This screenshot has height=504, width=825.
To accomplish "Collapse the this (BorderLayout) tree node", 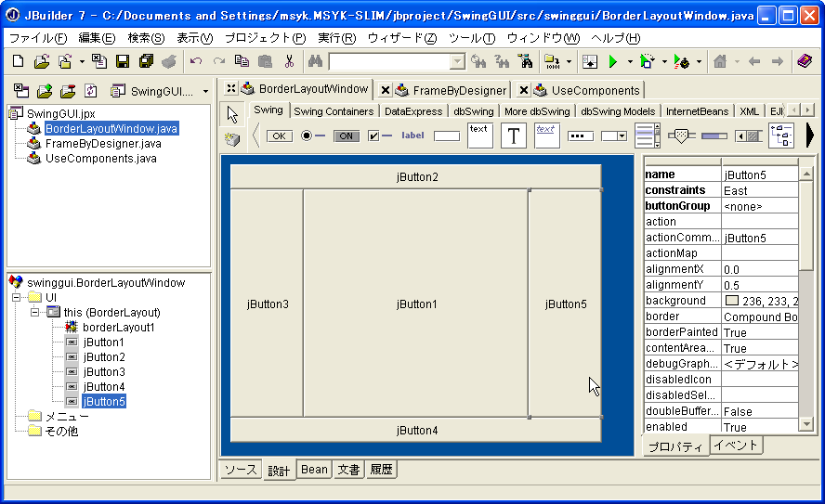I will [34, 313].
